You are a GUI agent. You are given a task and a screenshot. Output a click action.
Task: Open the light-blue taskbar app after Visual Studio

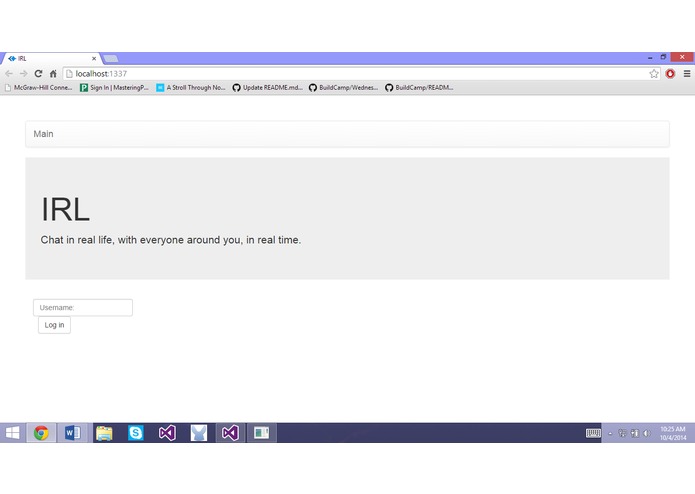pyautogui.click(x=199, y=433)
